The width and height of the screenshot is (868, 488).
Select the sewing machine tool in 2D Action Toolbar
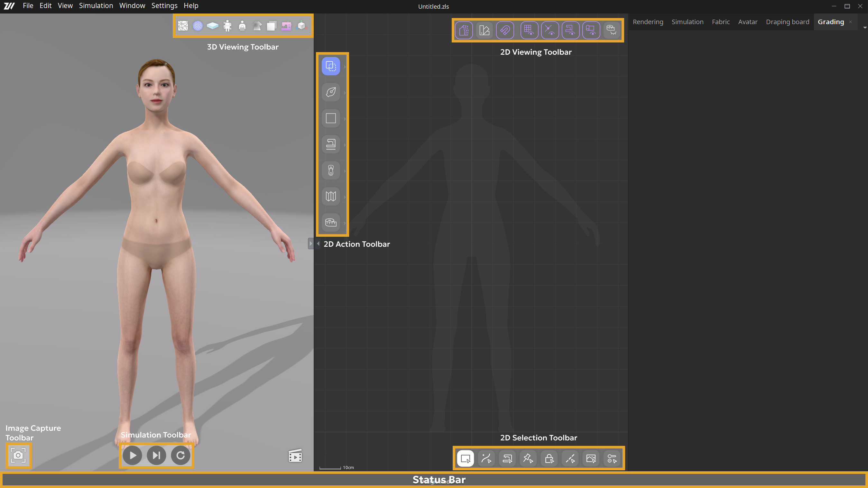coord(330,144)
